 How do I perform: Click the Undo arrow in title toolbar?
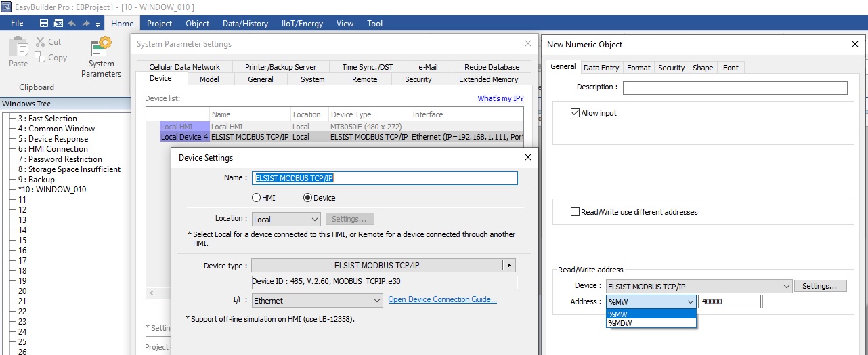point(72,23)
